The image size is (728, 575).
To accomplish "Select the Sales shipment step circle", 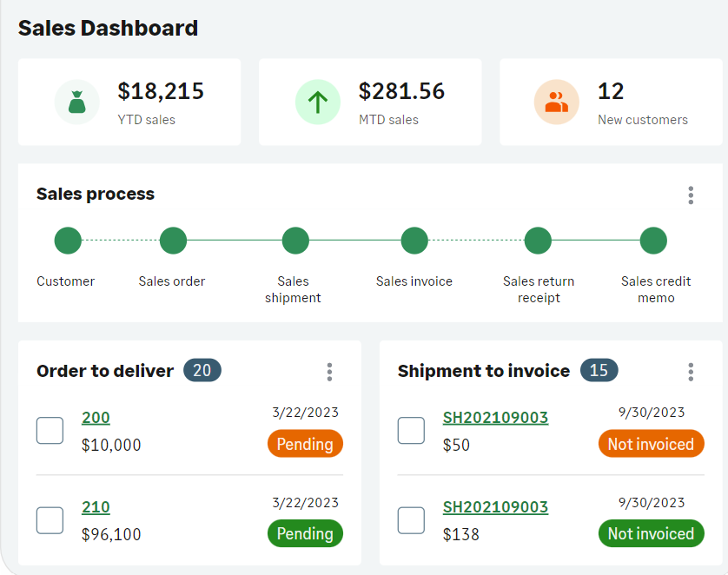I will pyautogui.click(x=295, y=241).
